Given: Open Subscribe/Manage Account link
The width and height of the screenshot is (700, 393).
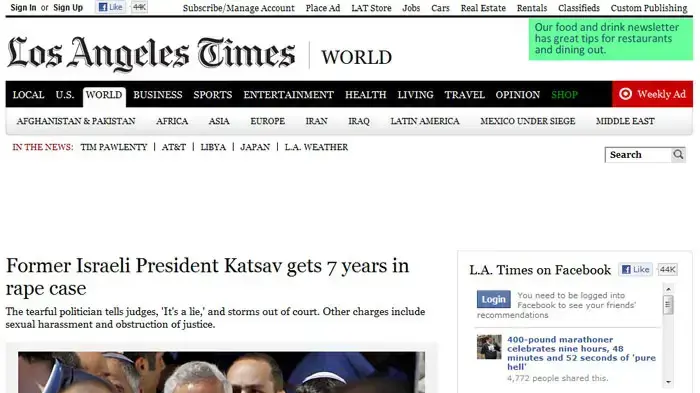Looking at the screenshot, I should click(x=238, y=8).
